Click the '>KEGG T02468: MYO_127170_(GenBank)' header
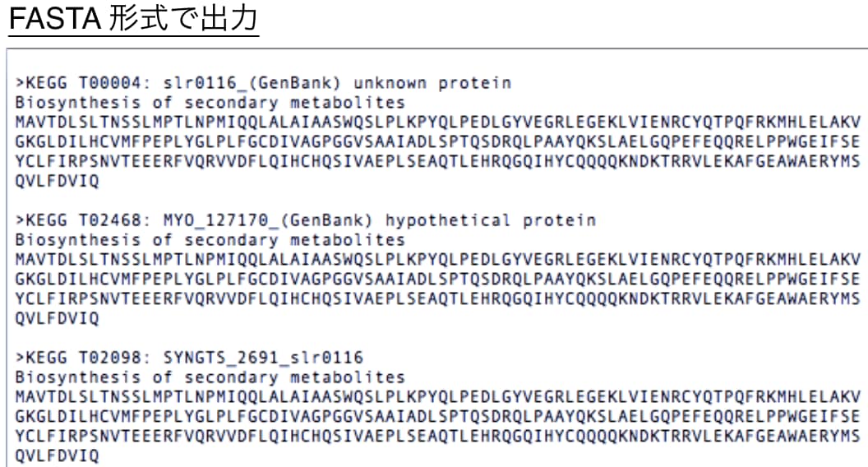 194,220
